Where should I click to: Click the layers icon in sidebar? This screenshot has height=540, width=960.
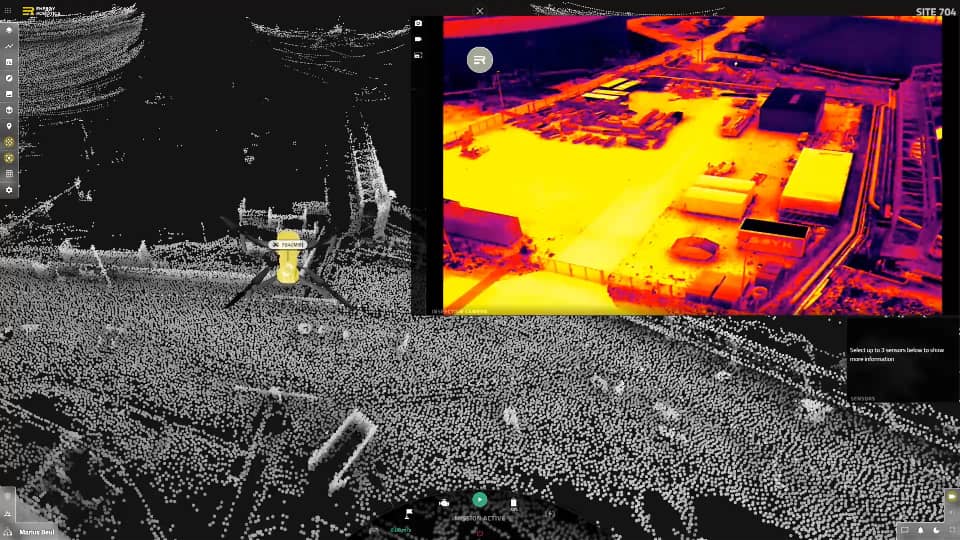[9, 30]
